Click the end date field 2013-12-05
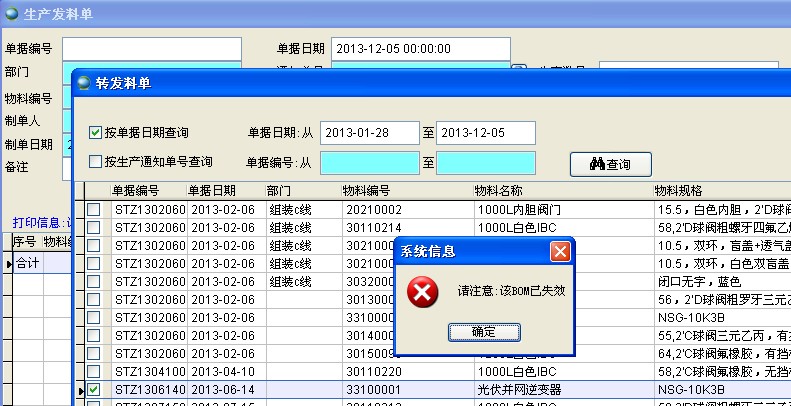791x406 pixels. tap(485, 133)
